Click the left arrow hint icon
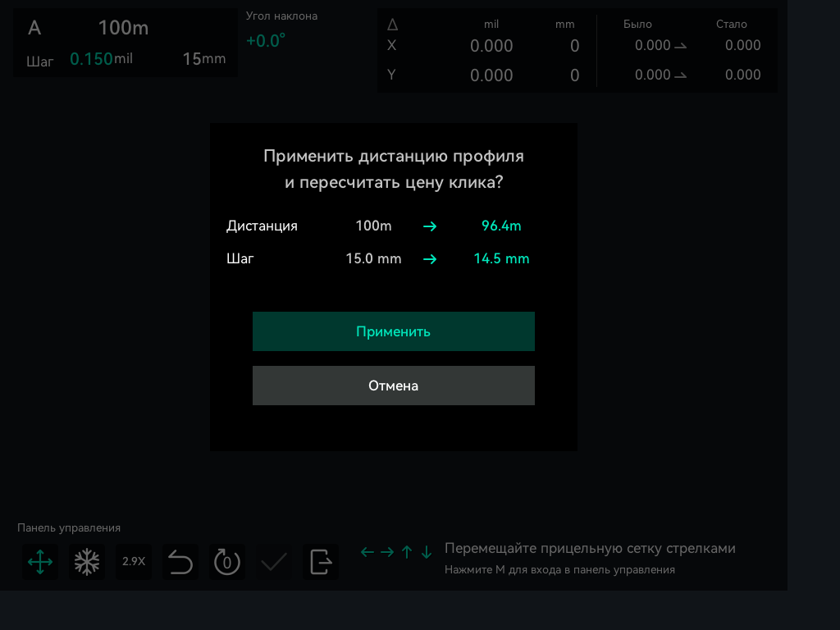This screenshot has height=630, width=840. click(x=367, y=552)
